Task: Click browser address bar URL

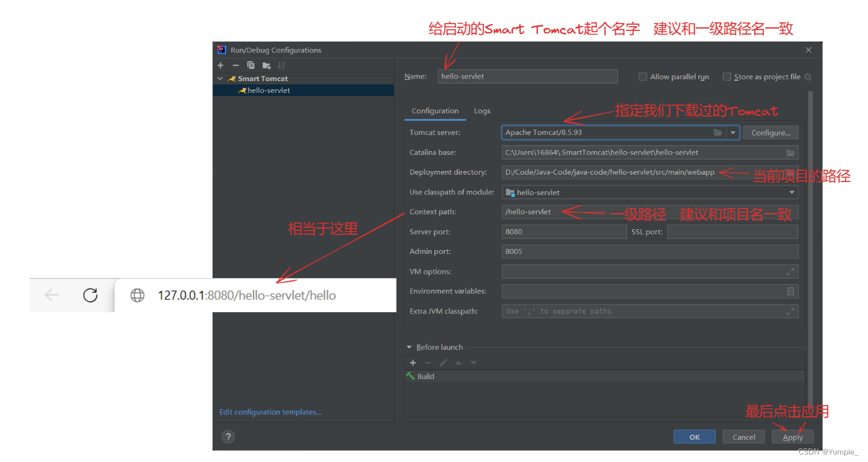Action: click(247, 295)
